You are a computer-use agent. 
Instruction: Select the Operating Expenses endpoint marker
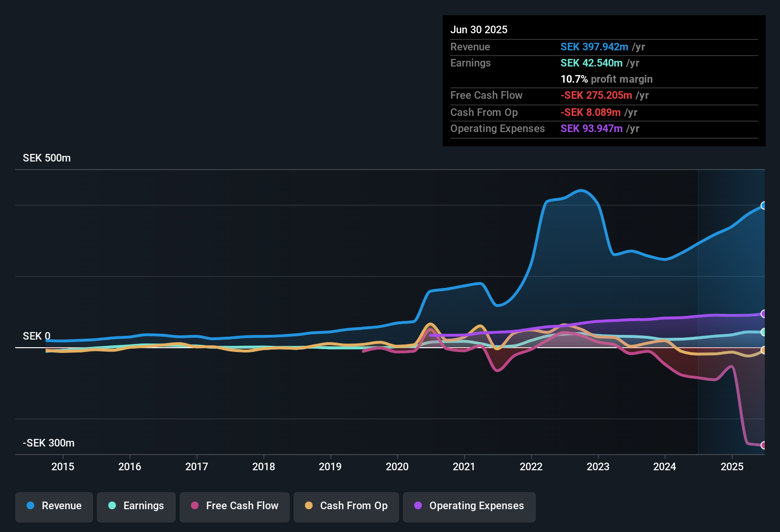pyautogui.click(x=764, y=314)
